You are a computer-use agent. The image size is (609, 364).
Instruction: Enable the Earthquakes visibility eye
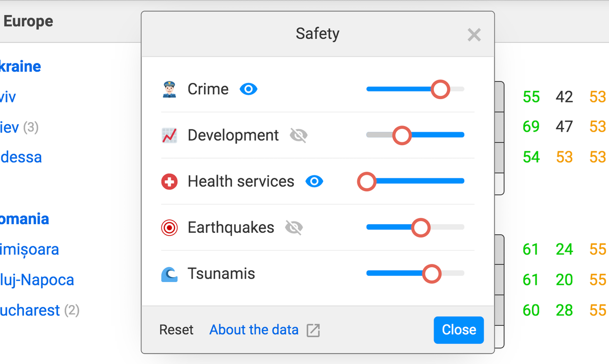[x=293, y=227]
